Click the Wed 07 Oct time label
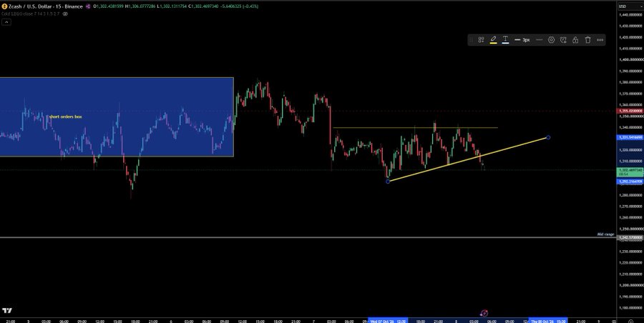Screen dimensions: 644x323 coord(388,321)
